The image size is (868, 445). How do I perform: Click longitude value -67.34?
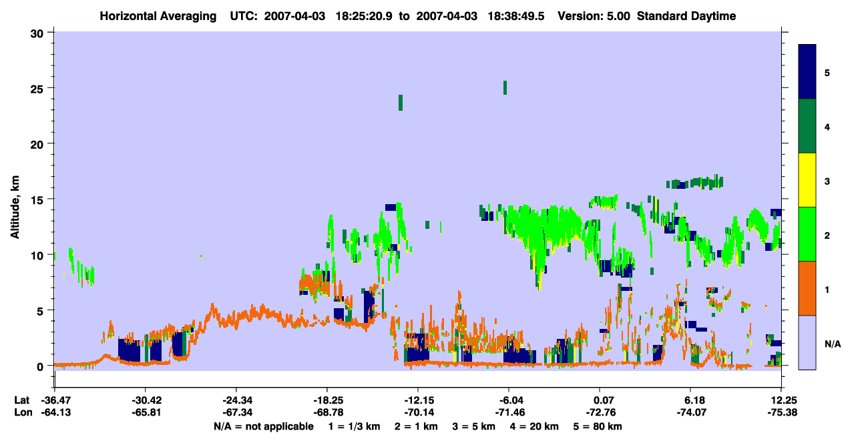pyautogui.click(x=236, y=412)
